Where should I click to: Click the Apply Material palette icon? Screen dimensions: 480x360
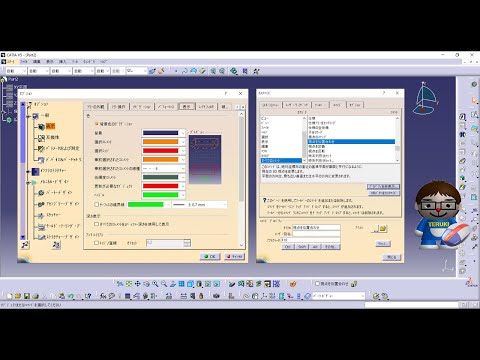pyautogui.click(x=293, y=284)
